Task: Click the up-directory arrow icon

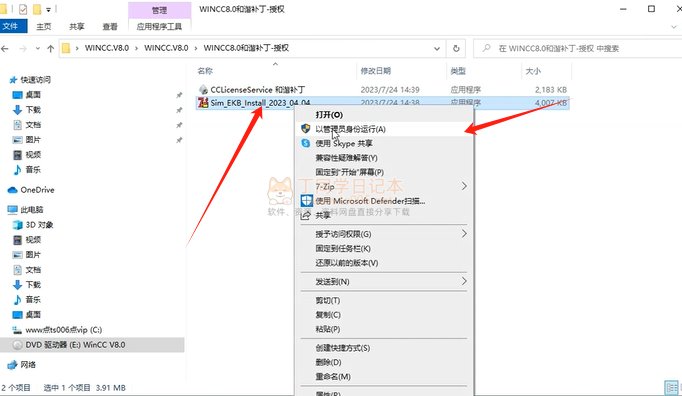Action: click(x=50, y=48)
